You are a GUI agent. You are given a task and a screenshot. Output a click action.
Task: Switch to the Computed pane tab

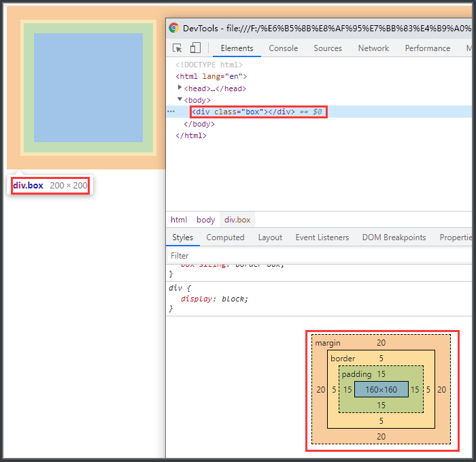pyautogui.click(x=225, y=237)
